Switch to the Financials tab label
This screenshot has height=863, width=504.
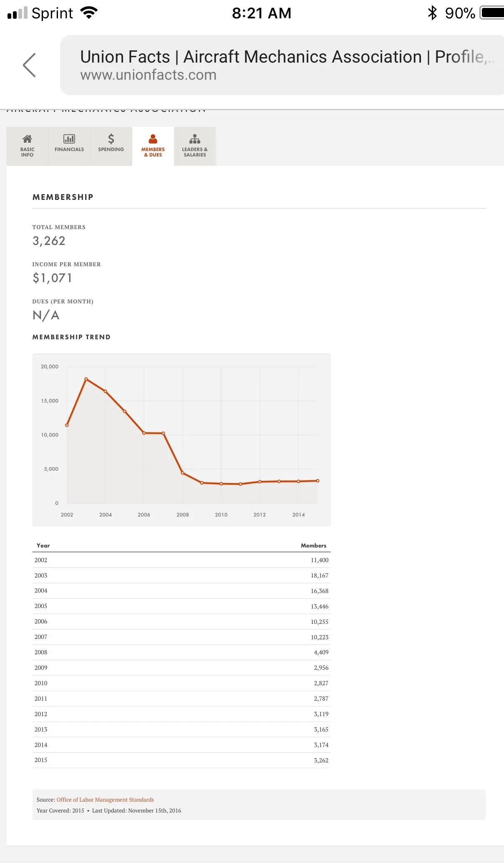69,149
